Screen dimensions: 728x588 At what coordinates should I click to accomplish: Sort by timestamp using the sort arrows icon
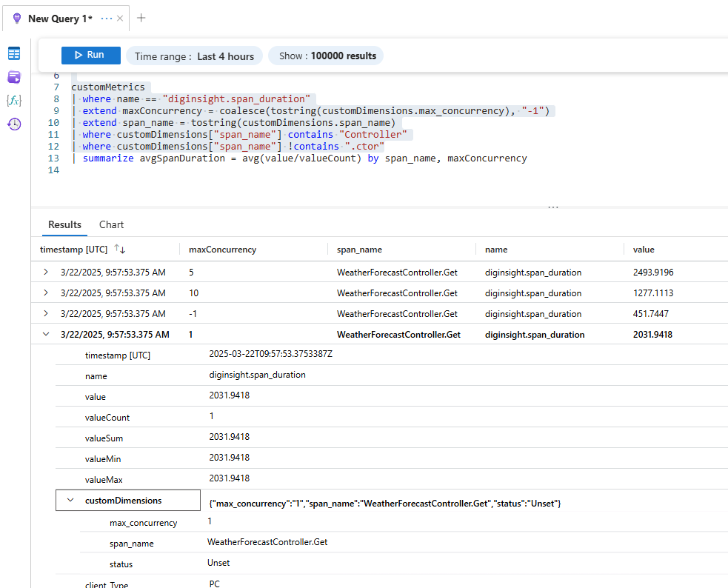click(x=119, y=250)
